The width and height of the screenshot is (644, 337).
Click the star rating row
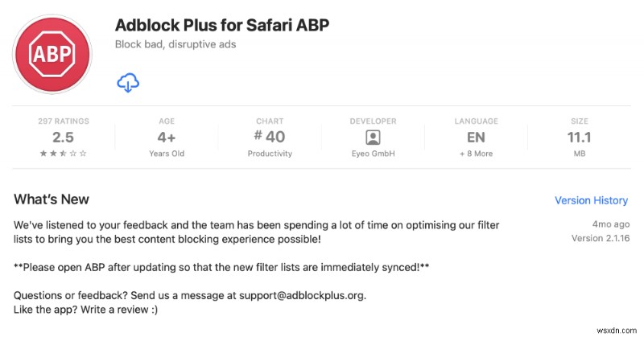click(x=64, y=154)
